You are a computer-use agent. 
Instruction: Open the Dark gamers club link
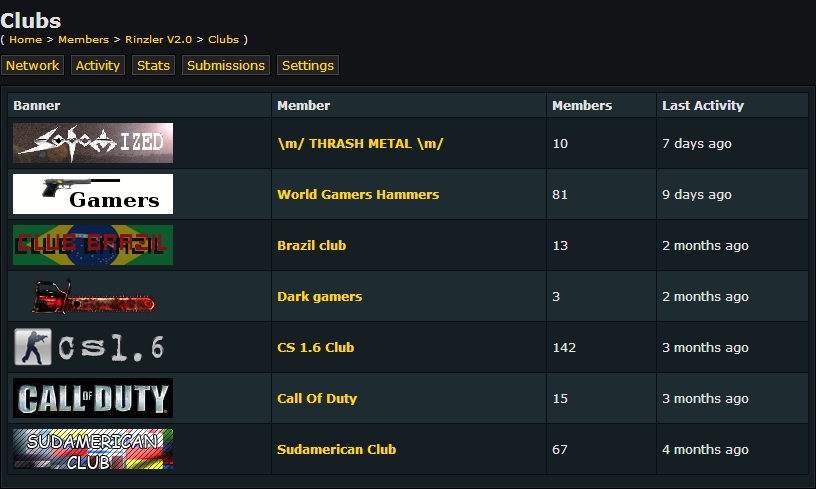(x=320, y=297)
